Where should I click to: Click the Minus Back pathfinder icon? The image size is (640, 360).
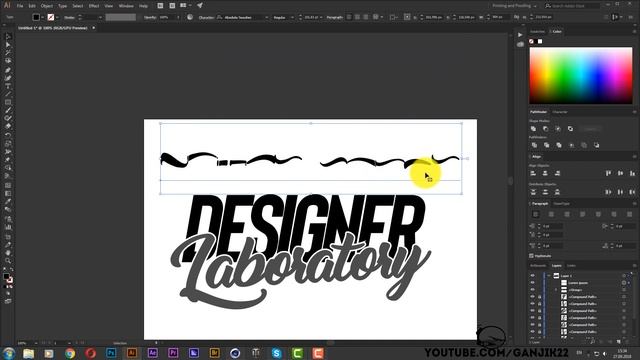pos(596,145)
